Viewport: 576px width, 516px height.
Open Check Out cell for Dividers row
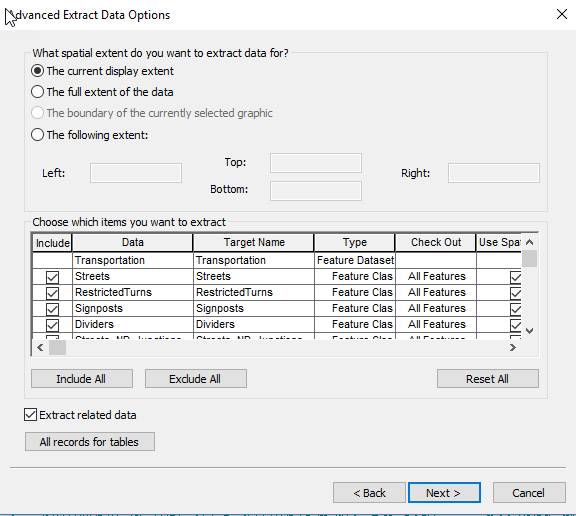(436, 324)
